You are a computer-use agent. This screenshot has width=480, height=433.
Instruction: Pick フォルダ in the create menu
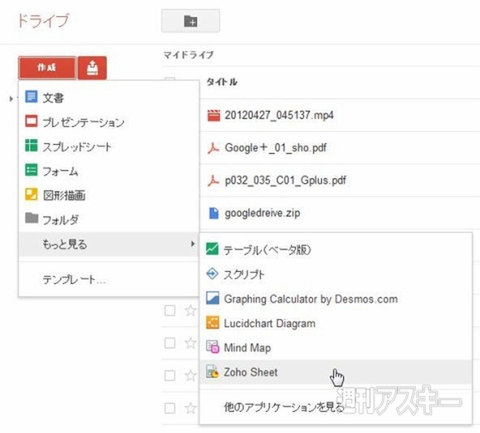[109, 219]
